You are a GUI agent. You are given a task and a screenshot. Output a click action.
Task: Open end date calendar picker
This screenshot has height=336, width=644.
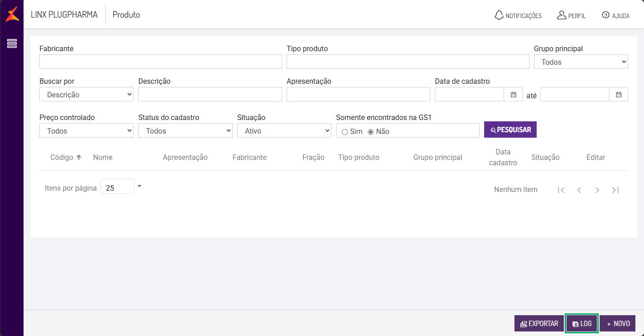pos(619,95)
